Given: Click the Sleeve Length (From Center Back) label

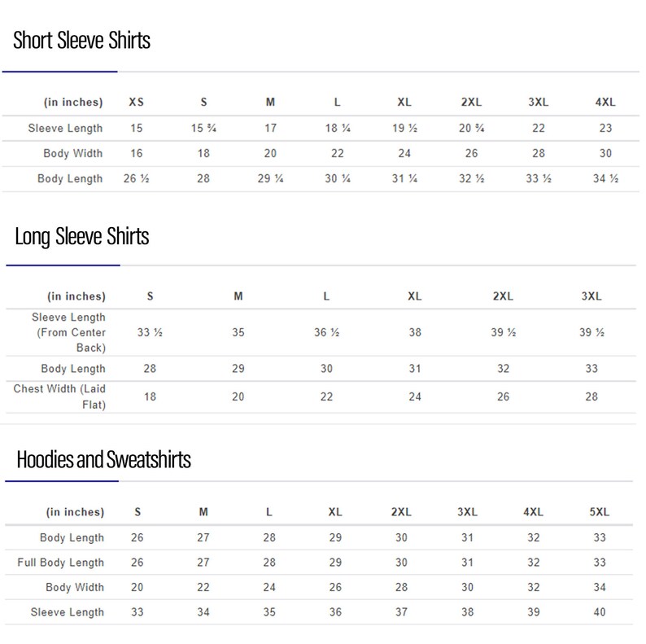Looking at the screenshot, I should point(69,332).
